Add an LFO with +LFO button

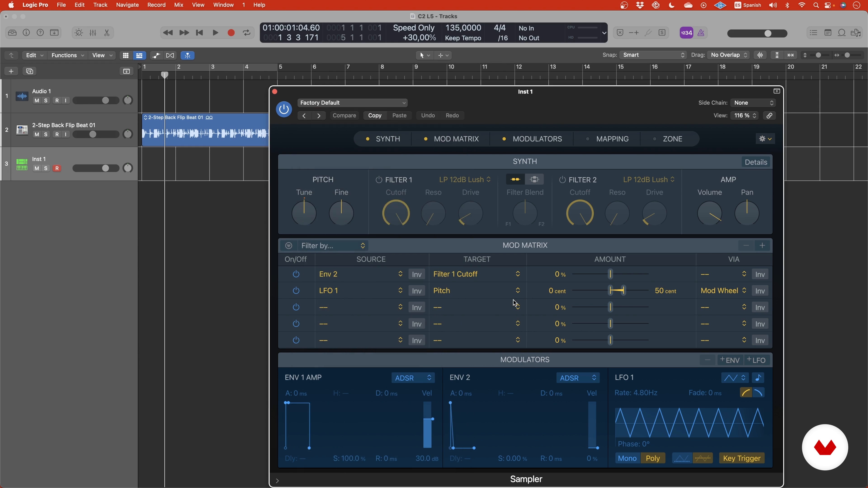(757, 360)
